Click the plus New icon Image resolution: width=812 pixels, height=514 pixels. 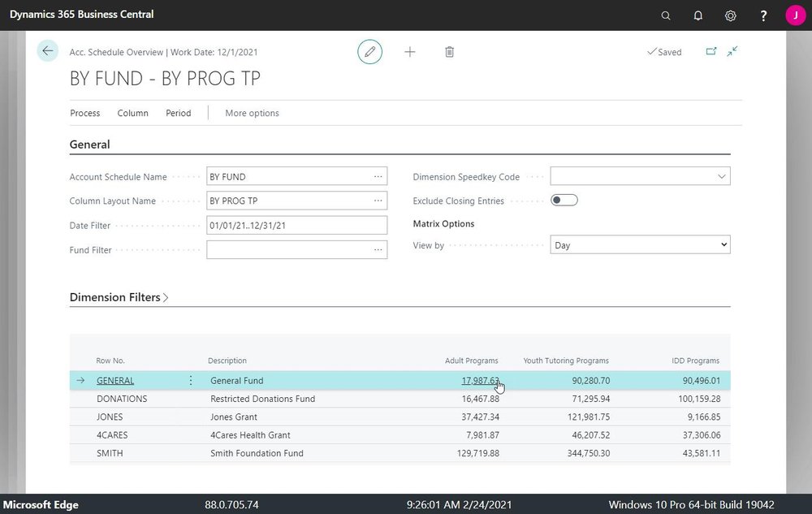click(409, 52)
